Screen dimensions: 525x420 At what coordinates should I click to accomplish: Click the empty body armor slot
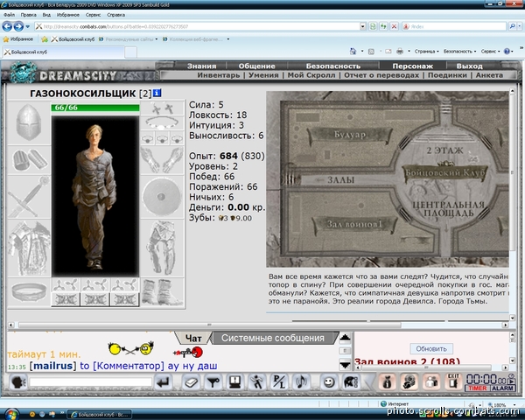tap(29, 248)
